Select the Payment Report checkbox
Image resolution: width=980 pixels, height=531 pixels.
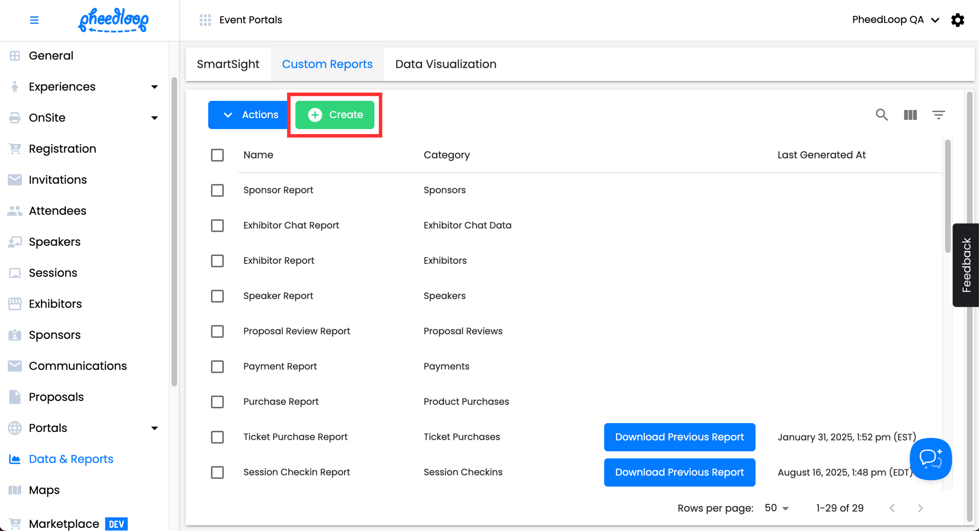click(217, 367)
